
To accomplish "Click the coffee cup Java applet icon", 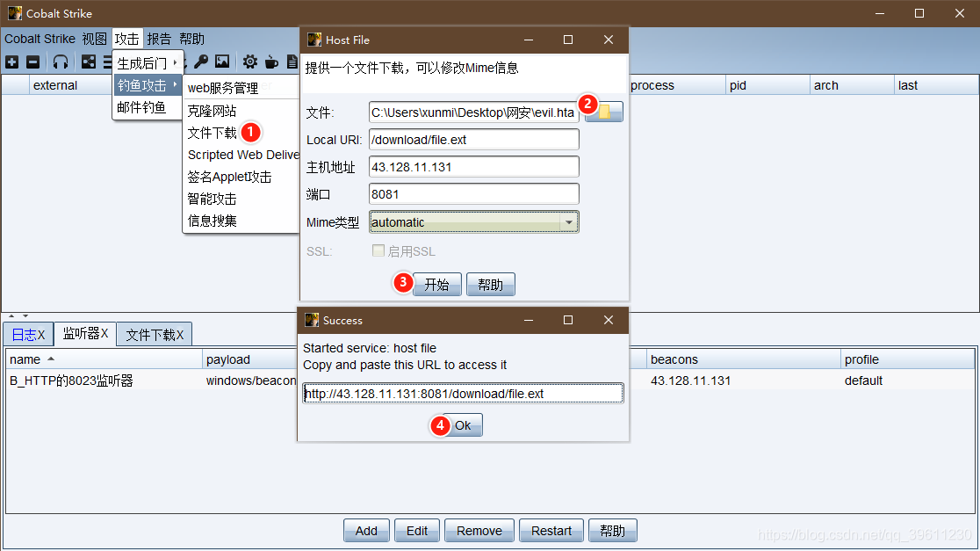I will (x=271, y=62).
